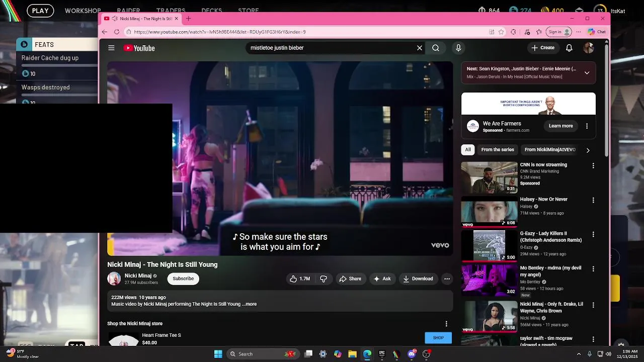
Task: Click the Download button
Action: point(418,279)
